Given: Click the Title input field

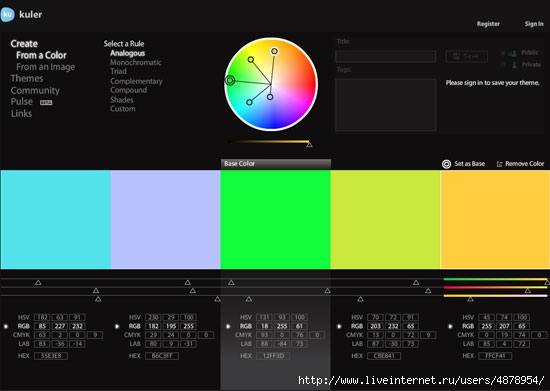Looking at the screenshot, I should tap(385, 56).
